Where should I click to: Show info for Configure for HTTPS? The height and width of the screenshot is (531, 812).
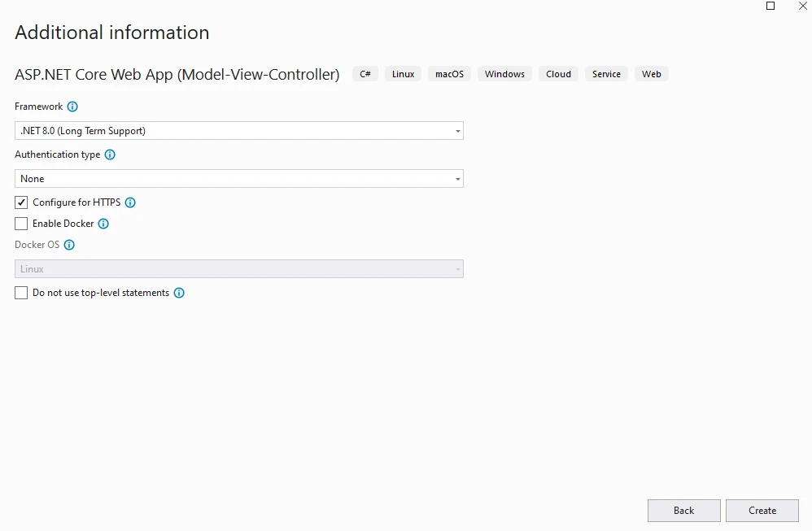pos(130,202)
